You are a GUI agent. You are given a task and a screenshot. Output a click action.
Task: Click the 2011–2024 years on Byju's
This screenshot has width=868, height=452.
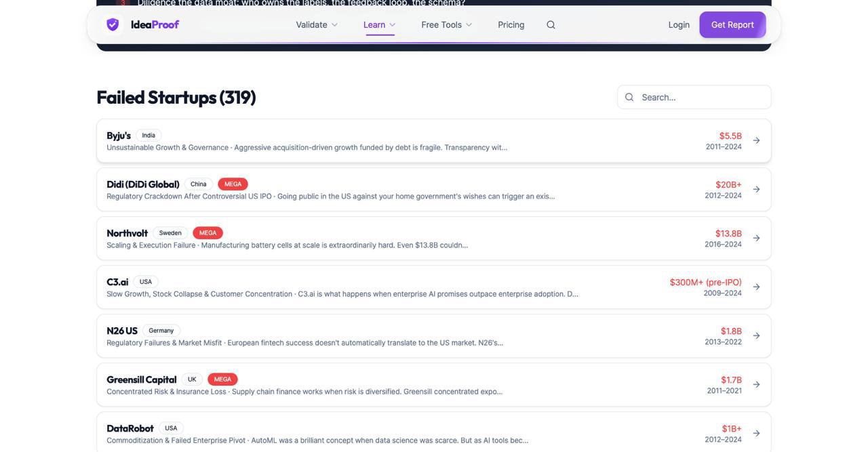tap(724, 147)
